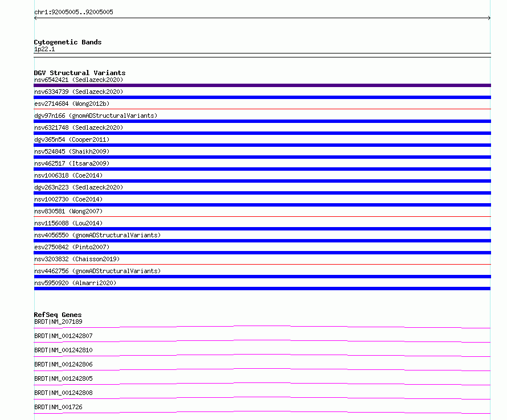Open variant nsv1002730 (Coe2014) label
This screenshot has height=420, width=507.
coord(68,199)
